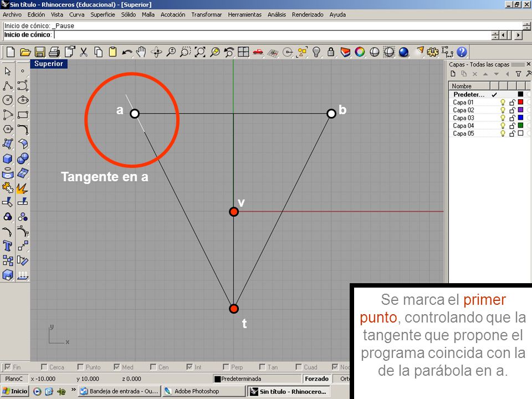Switch to Adobe Photoshop taskbar button
532x399 pixels.
pos(203,391)
